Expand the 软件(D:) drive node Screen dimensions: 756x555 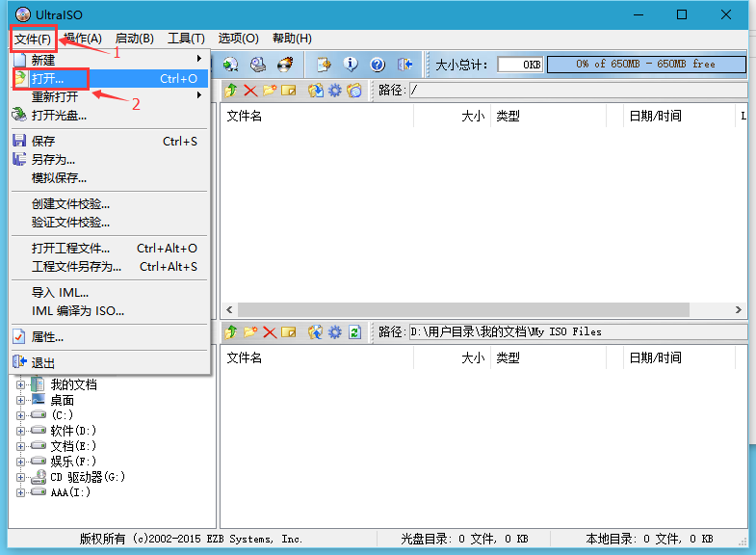pos(20,431)
